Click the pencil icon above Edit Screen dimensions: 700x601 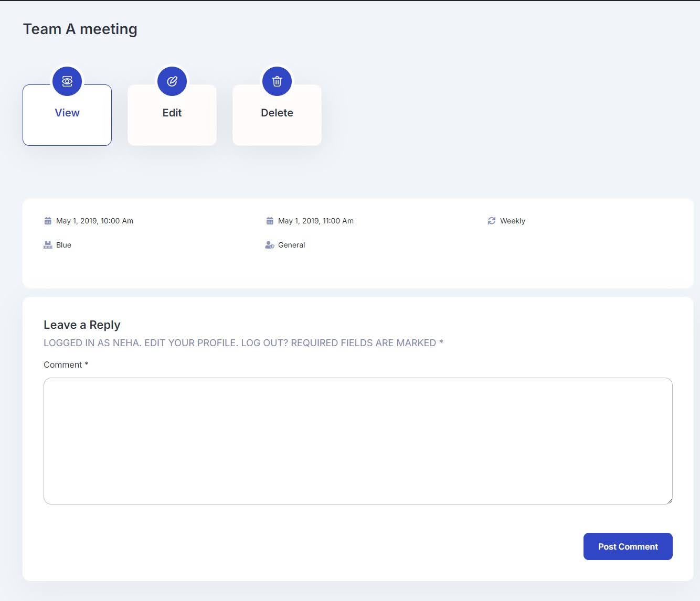(172, 81)
